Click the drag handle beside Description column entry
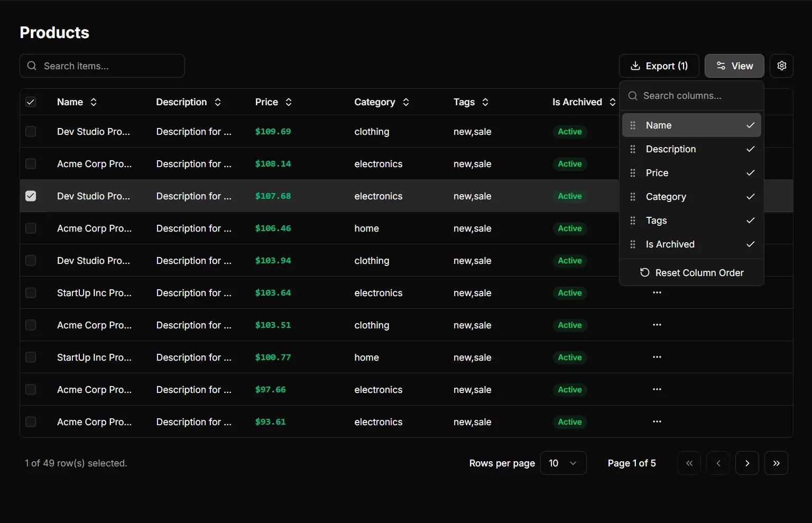This screenshot has height=523, width=812. (632, 149)
